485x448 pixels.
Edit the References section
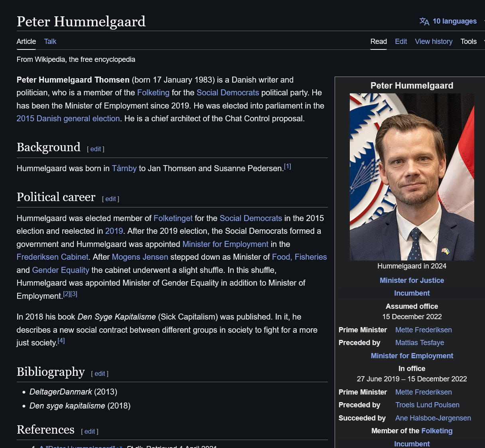coord(90,431)
